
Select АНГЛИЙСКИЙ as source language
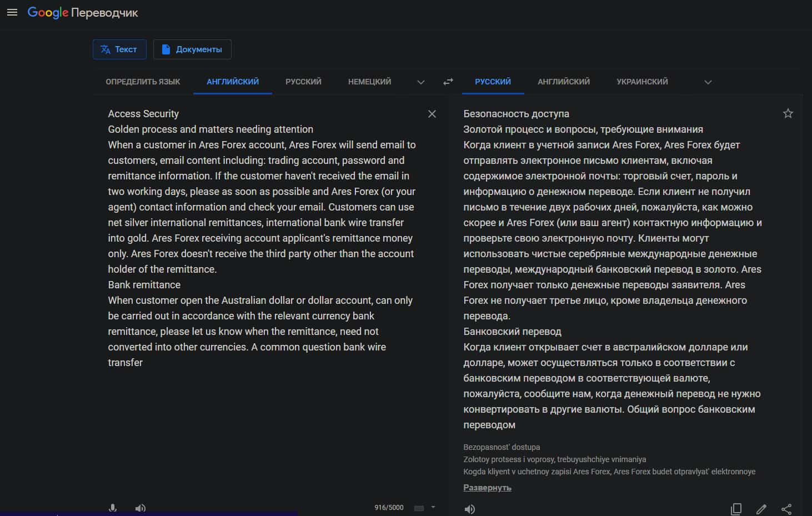[233, 82]
